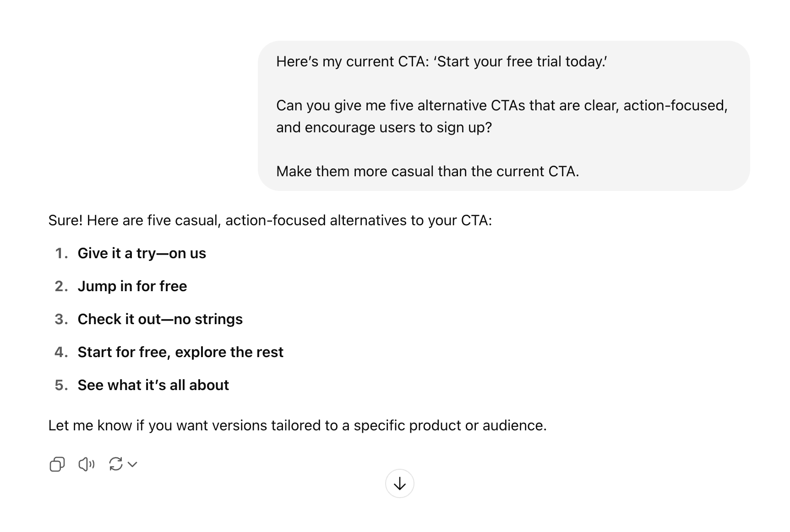Select the copy icon below the CTA list
This screenshot has width=790, height=532.
click(x=57, y=464)
